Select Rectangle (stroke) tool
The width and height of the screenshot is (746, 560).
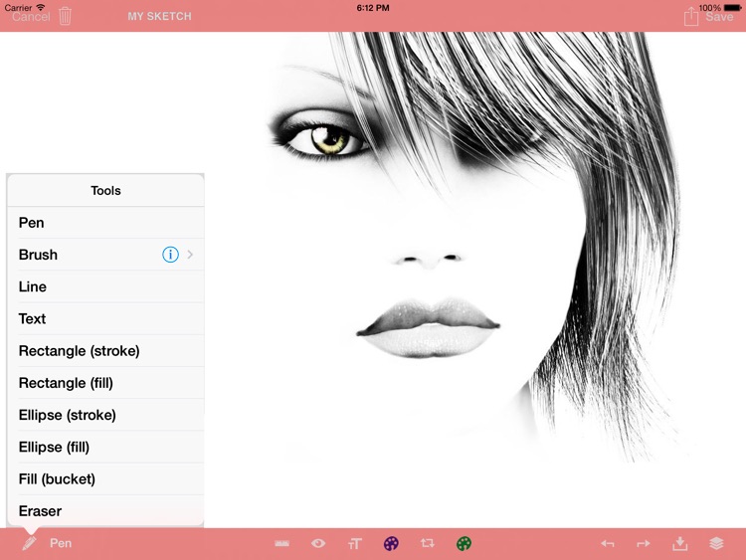point(105,351)
